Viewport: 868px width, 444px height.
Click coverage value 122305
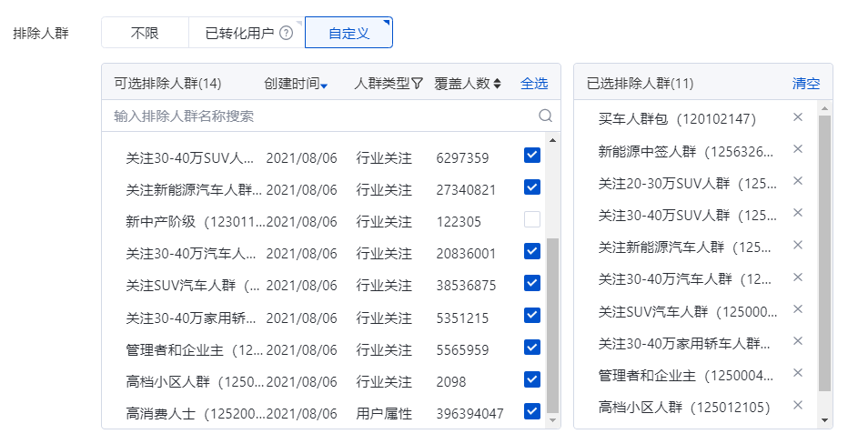pos(459,222)
